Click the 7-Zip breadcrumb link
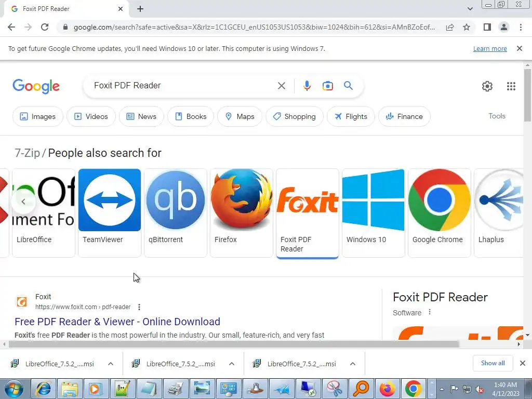This screenshot has width=532, height=399. (27, 153)
